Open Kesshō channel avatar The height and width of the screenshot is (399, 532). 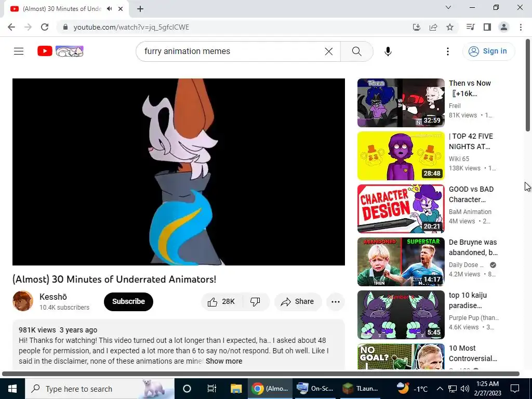[x=23, y=301]
